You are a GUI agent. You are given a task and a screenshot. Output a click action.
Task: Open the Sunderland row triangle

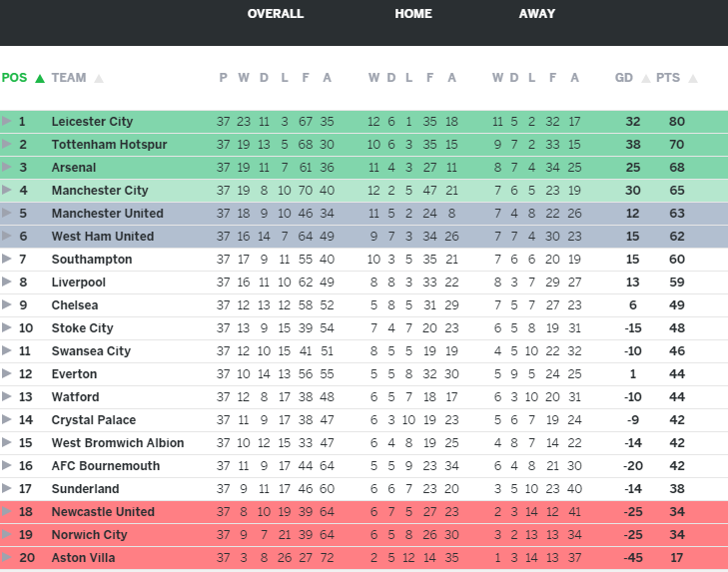pyautogui.click(x=7, y=489)
